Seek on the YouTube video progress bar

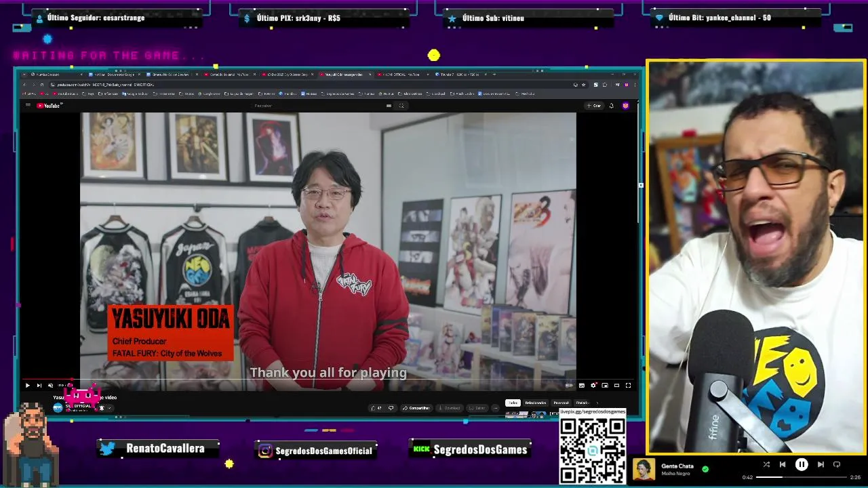(x=328, y=380)
